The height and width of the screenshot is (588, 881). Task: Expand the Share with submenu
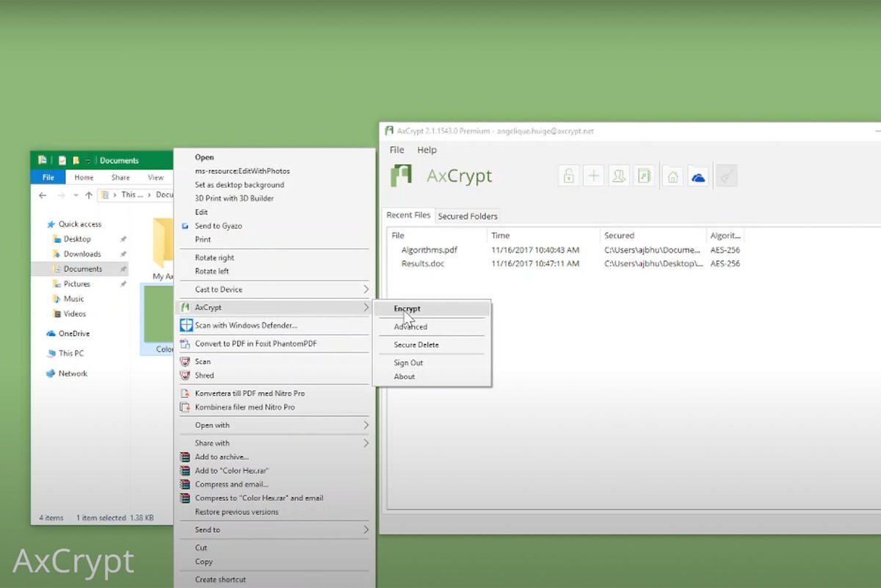[x=275, y=443]
